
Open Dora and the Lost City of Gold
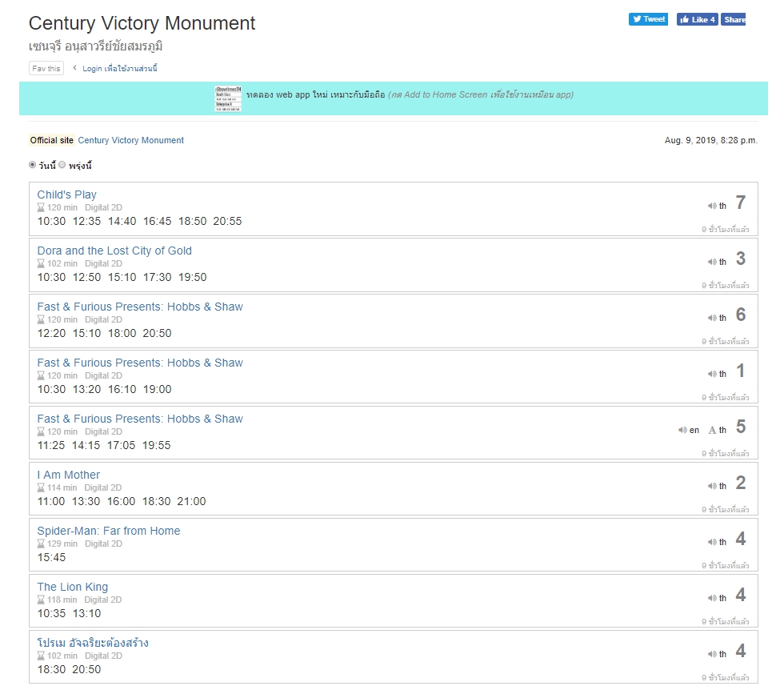[x=114, y=251]
